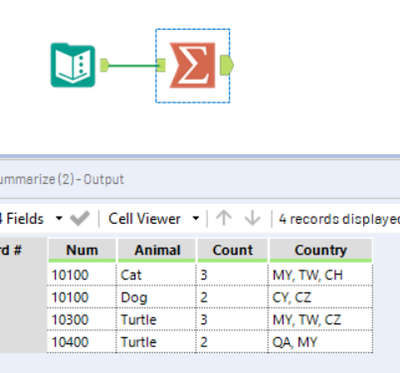Select the 10100 cell in Dog row
Viewport: 400px width, 373px height.
coord(82,297)
